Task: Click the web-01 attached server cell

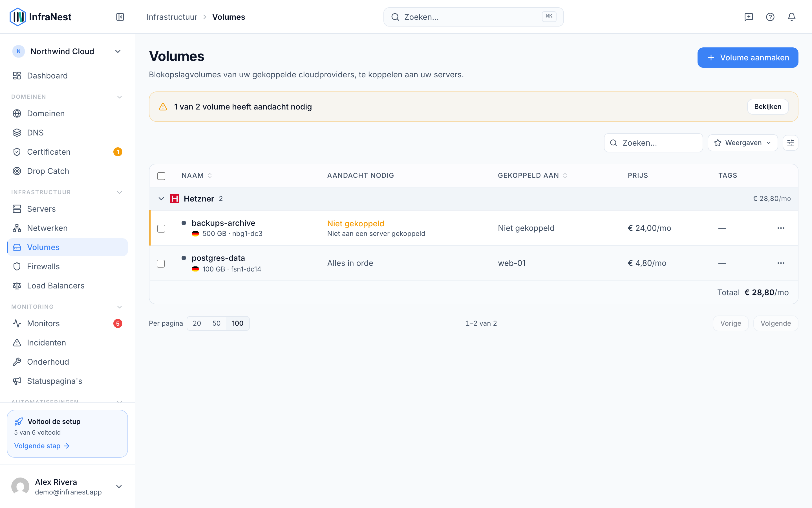Action: [x=512, y=263]
